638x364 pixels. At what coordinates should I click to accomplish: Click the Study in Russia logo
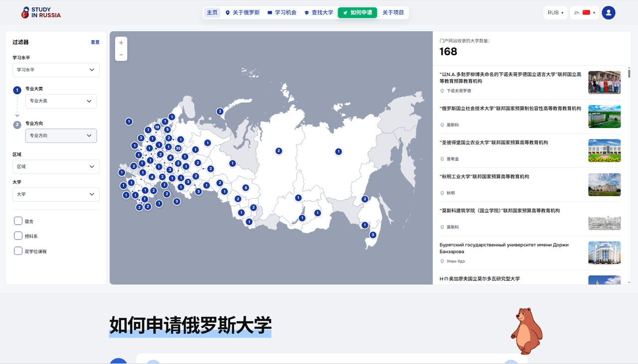(41, 12)
